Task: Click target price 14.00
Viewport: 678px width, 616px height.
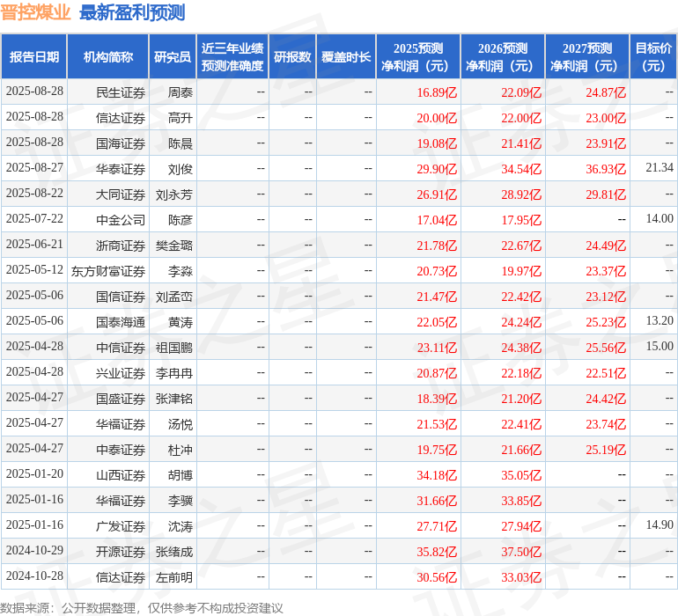Action: (x=660, y=219)
